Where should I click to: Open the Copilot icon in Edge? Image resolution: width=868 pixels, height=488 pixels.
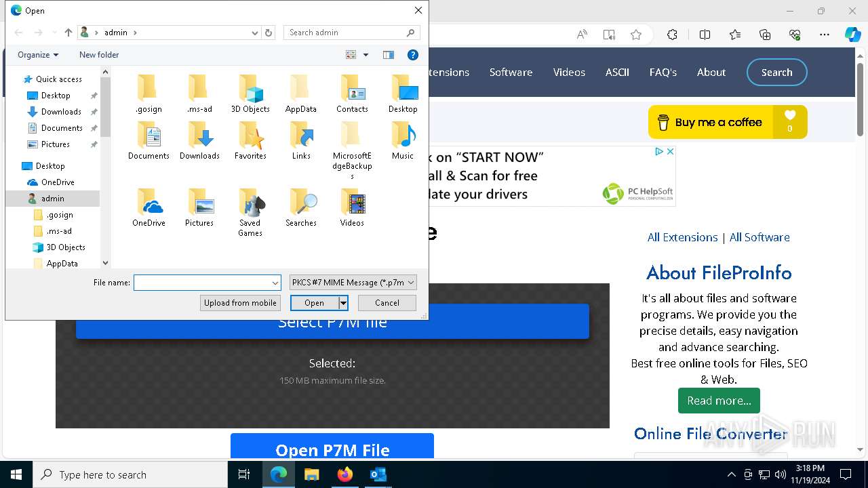point(852,35)
